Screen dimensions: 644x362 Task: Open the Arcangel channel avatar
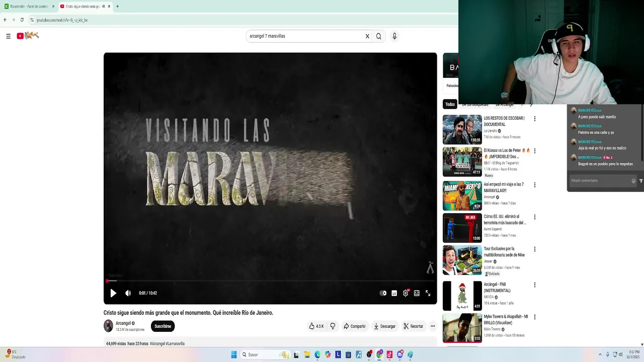[108, 326]
